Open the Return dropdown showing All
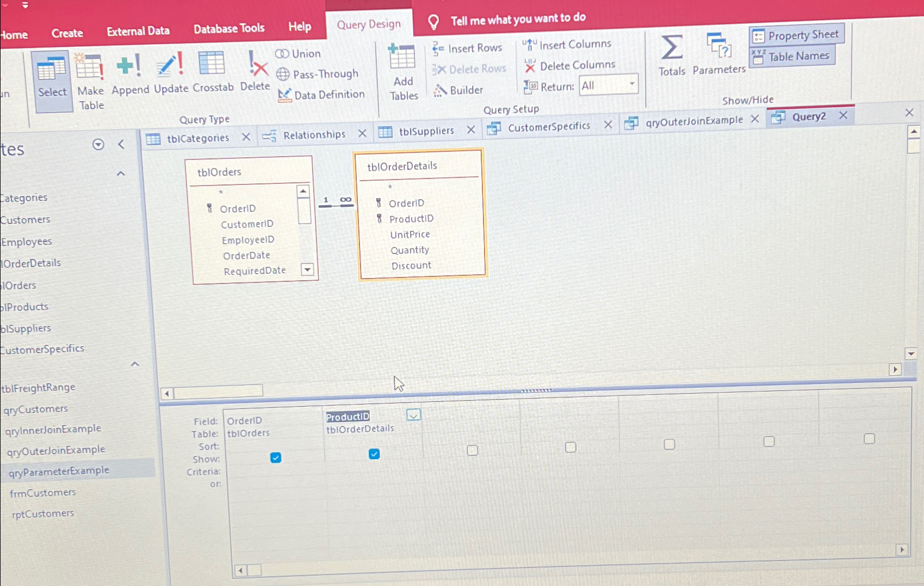924x586 pixels. [x=630, y=84]
